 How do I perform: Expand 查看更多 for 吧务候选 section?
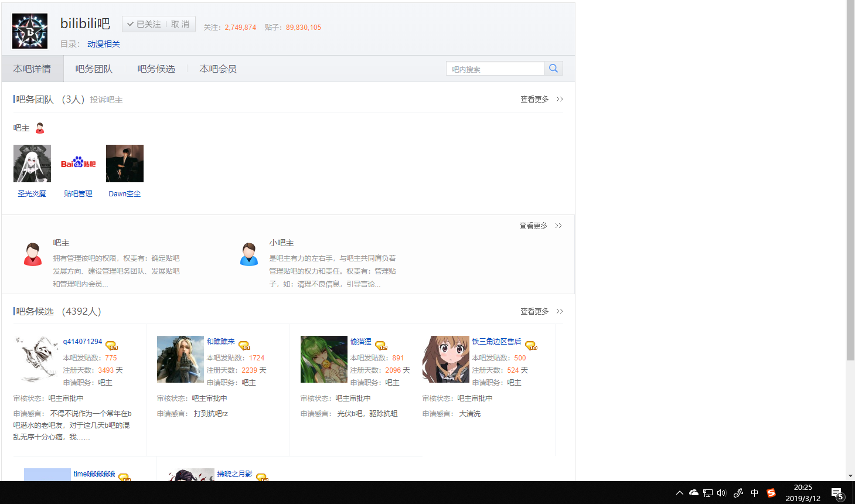(x=541, y=311)
